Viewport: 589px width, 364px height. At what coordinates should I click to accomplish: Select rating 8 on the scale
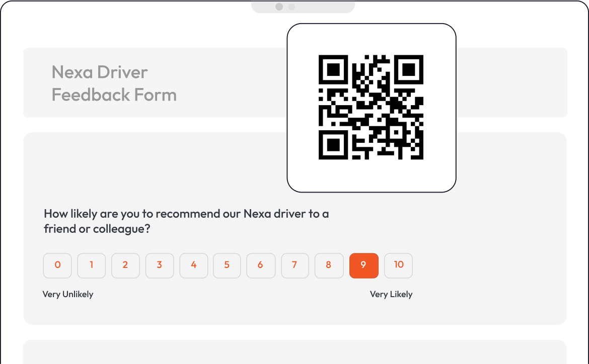click(x=329, y=265)
